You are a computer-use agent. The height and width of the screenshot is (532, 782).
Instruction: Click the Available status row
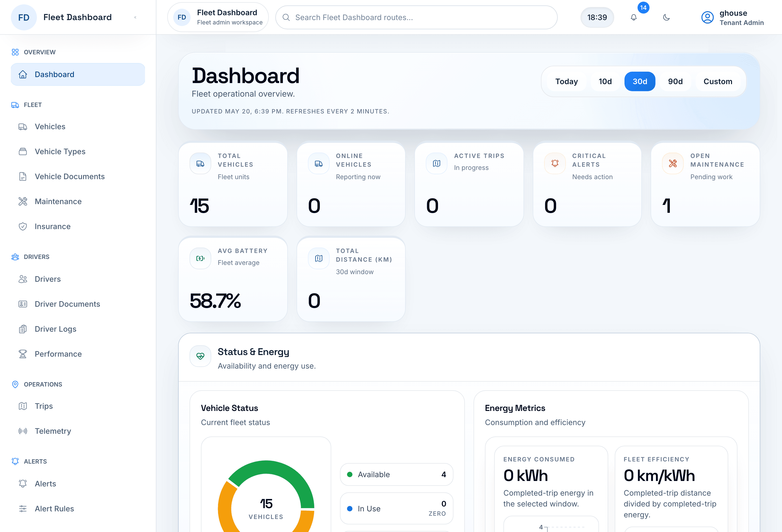[x=396, y=474]
